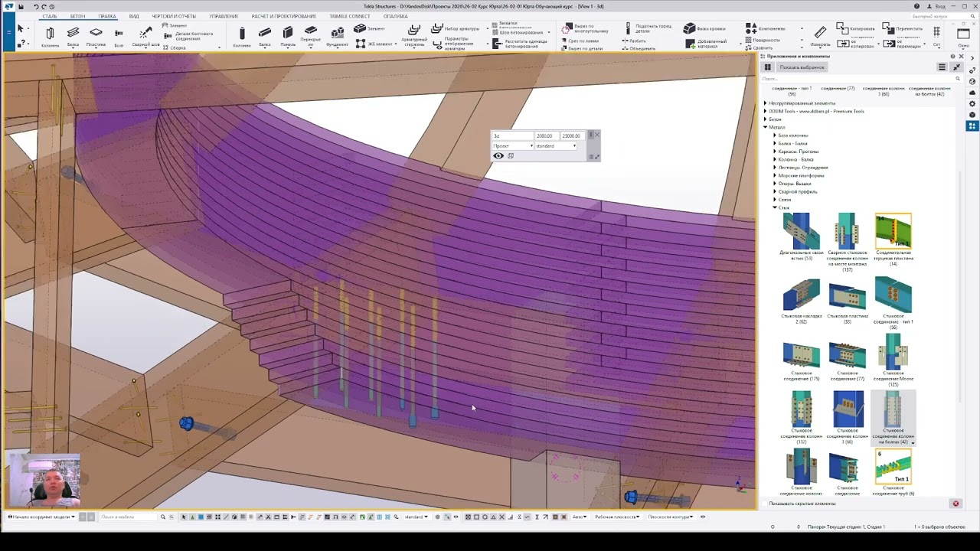Open the Авто snap dropdown
Screen dimensions: 980x551
pyautogui.click(x=580, y=517)
